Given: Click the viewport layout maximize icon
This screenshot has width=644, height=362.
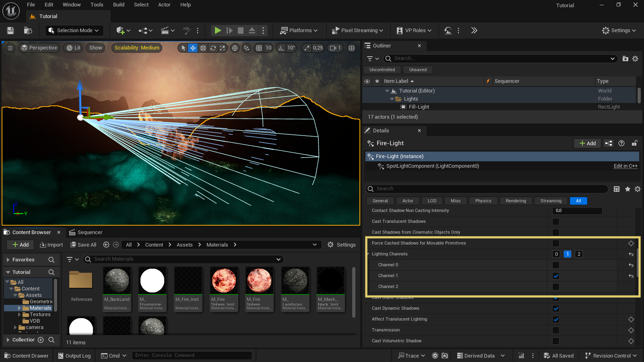Looking at the screenshot, I should point(352,48).
